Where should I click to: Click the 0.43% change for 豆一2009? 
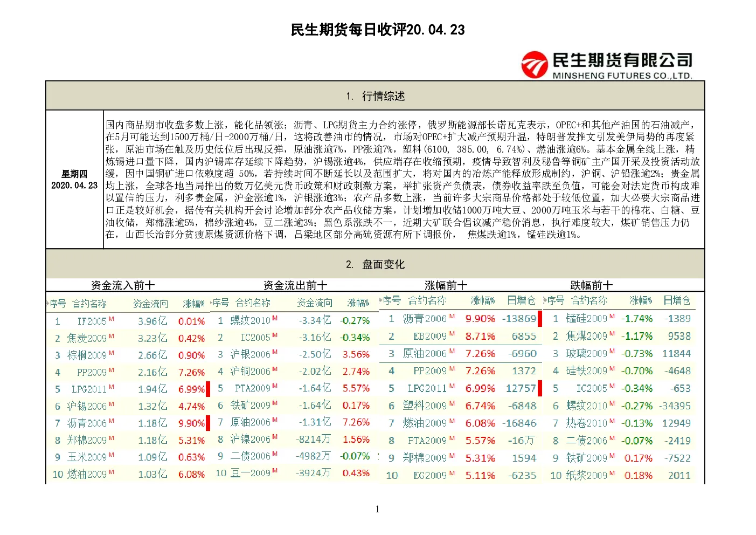click(356, 473)
